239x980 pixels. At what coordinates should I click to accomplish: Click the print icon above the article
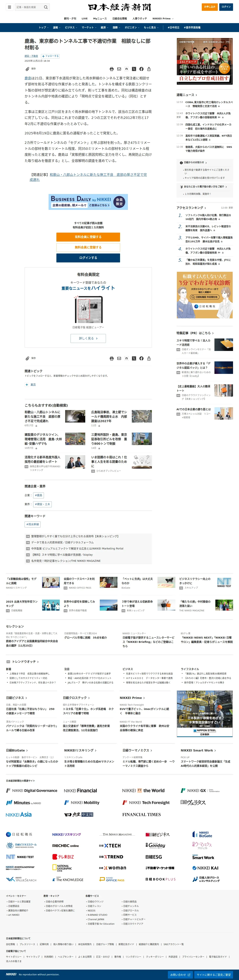pyautogui.click(x=111, y=69)
